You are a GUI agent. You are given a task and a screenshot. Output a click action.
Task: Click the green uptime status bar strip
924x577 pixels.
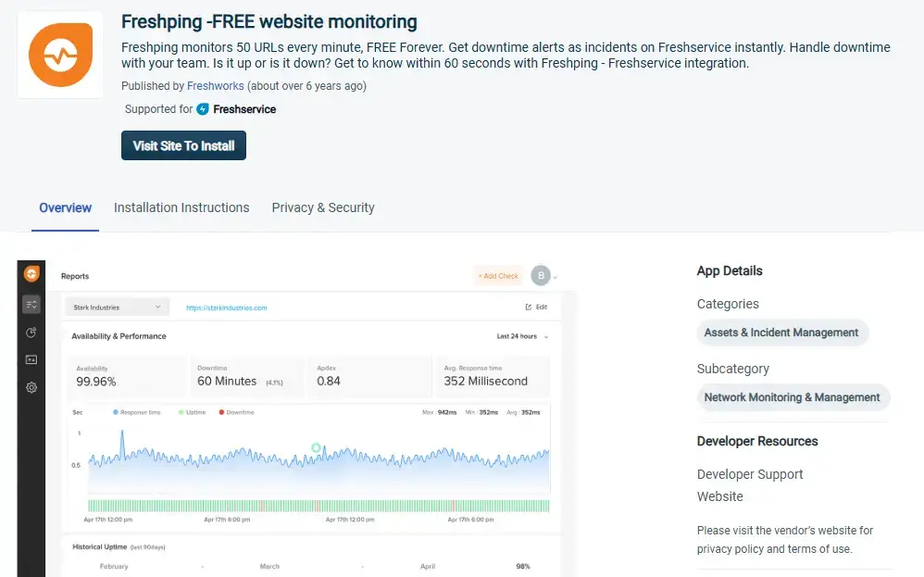coord(318,506)
